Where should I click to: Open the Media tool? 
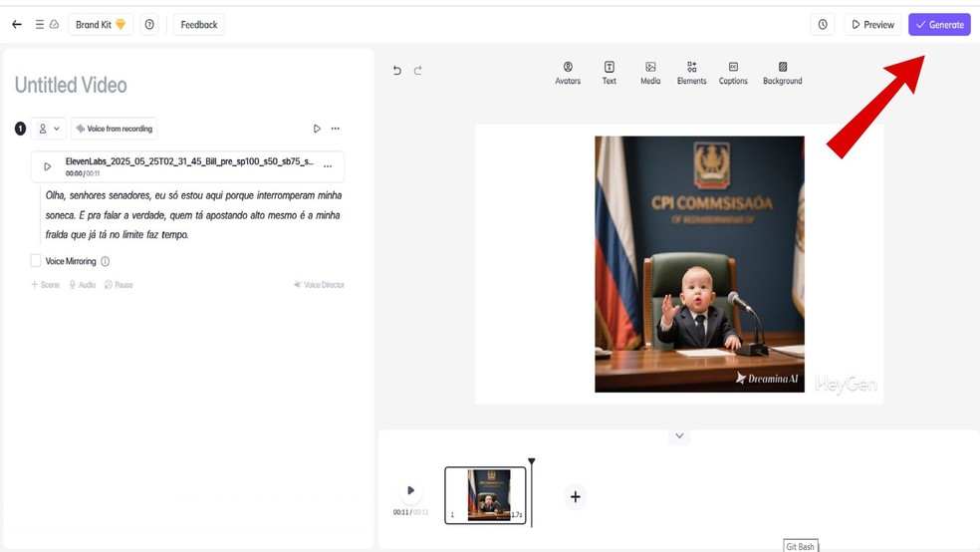click(x=650, y=73)
